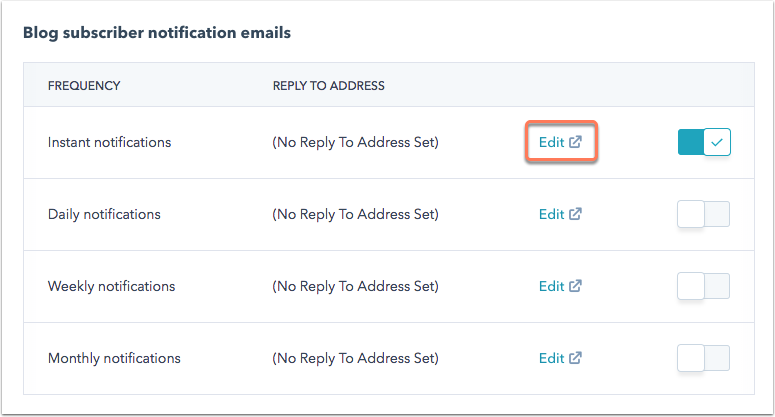The height and width of the screenshot is (417, 775).
Task: Open the Edit link for Instant notifications
Action: click(x=551, y=142)
